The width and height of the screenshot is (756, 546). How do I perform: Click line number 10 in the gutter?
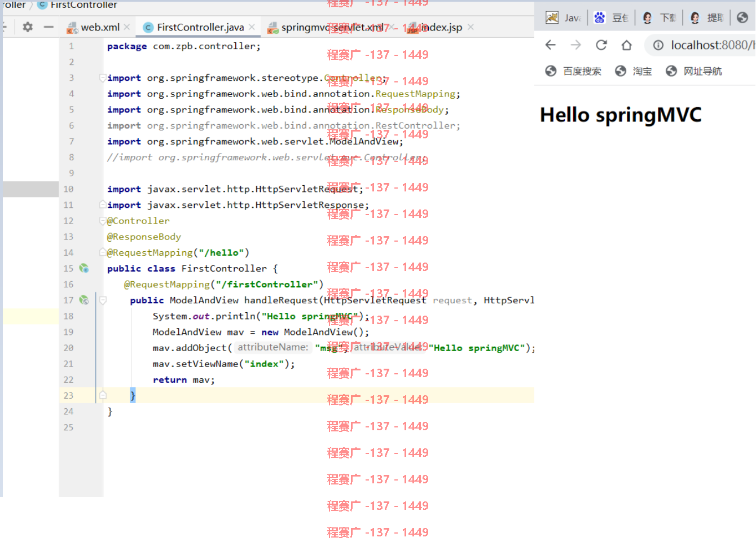[68, 189]
